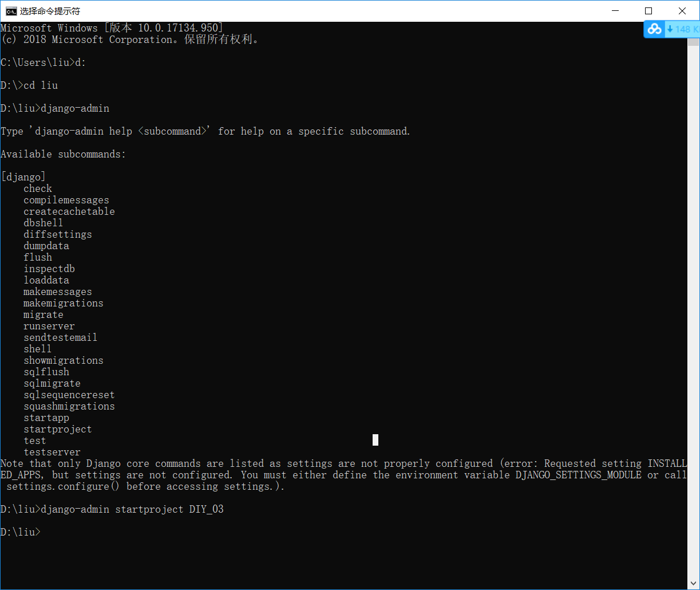
Task: Click the 'createcachetable' subcommand text
Action: coord(69,211)
